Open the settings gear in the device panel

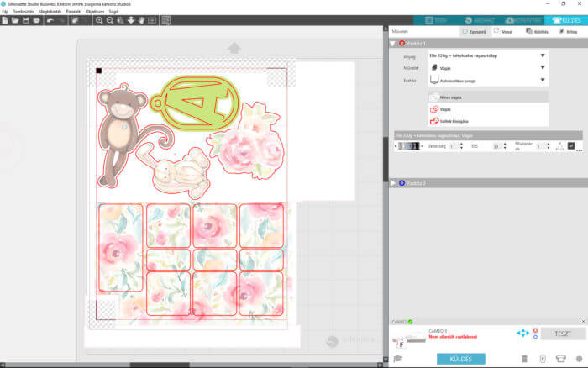point(579,359)
